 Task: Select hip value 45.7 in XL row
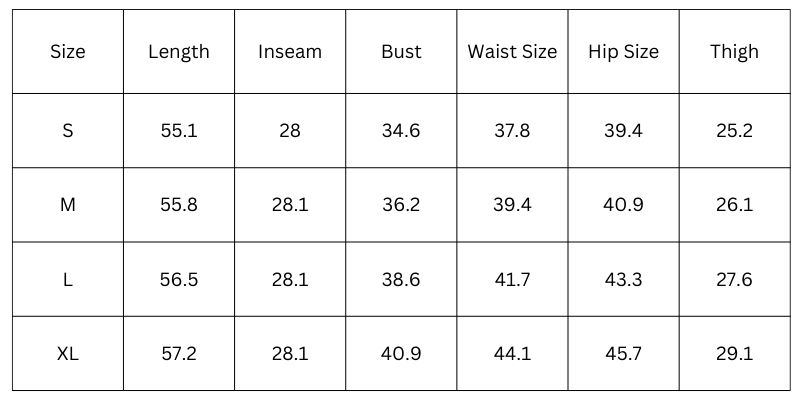click(x=623, y=354)
